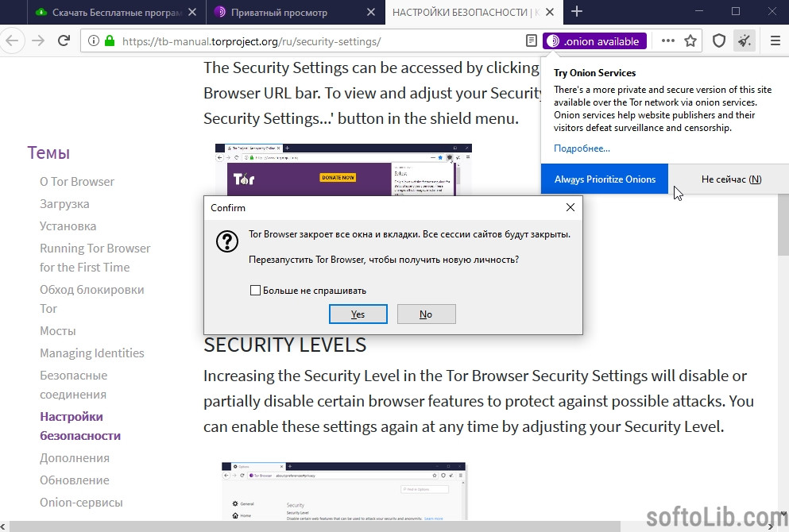
Task: Click the SECURITY LEVELS heading
Action: [x=284, y=345]
